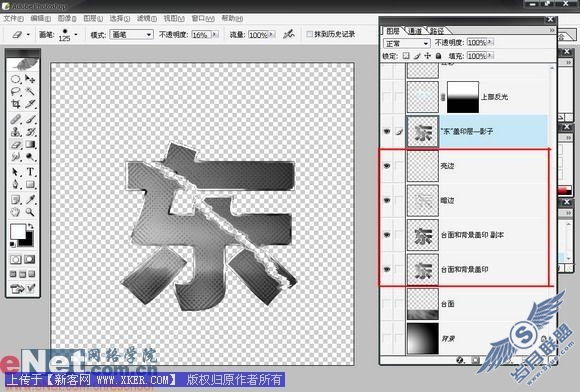Screen dimensions: 580x392
Task: Select the Notes tool
Action: [x=16, y=200]
